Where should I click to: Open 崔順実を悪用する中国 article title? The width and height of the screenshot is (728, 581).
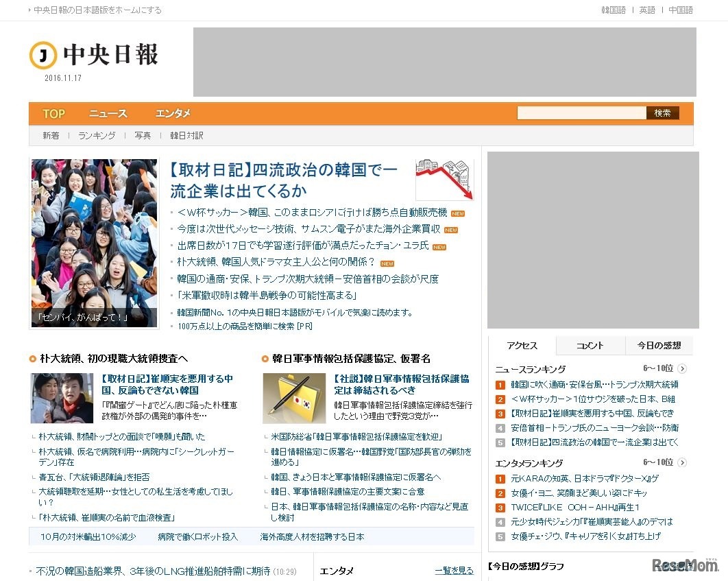click(168, 385)
